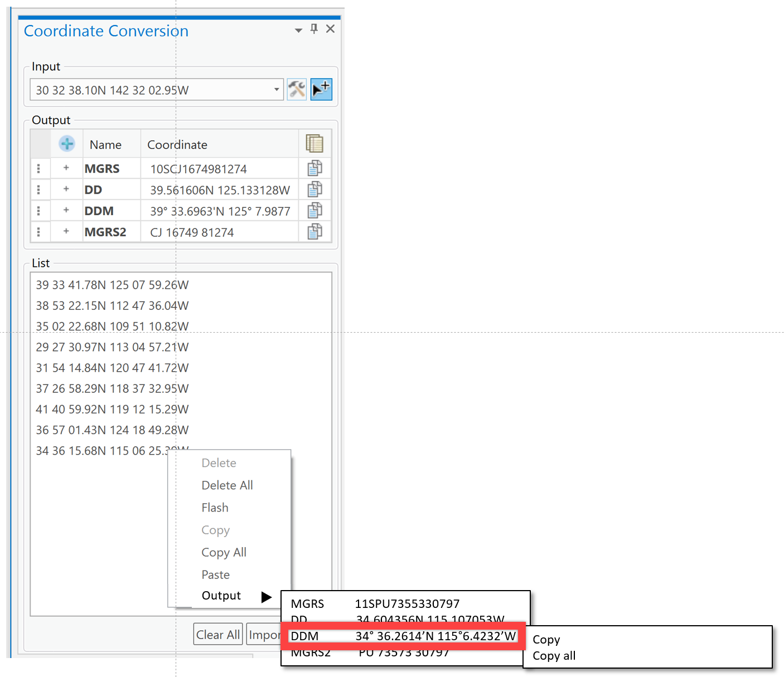Open the pane options menu arrow

click(x=298, y=30)
